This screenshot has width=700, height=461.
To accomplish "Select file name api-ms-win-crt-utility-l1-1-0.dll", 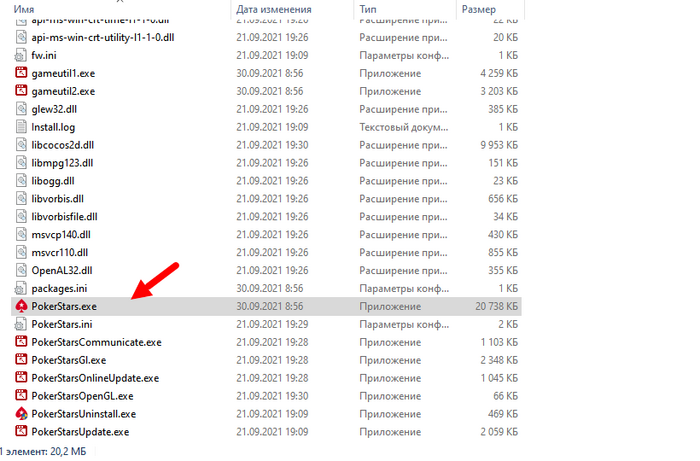I will [x=103, y=37].
